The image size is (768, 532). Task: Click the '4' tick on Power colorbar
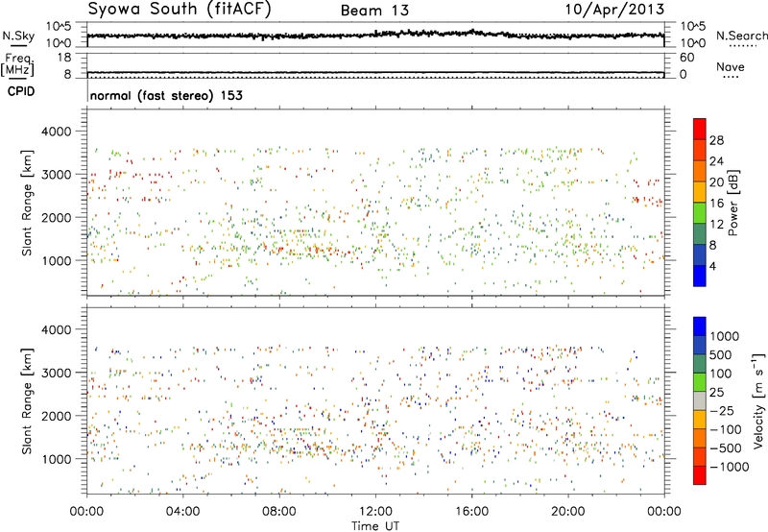tap(712, 266)
